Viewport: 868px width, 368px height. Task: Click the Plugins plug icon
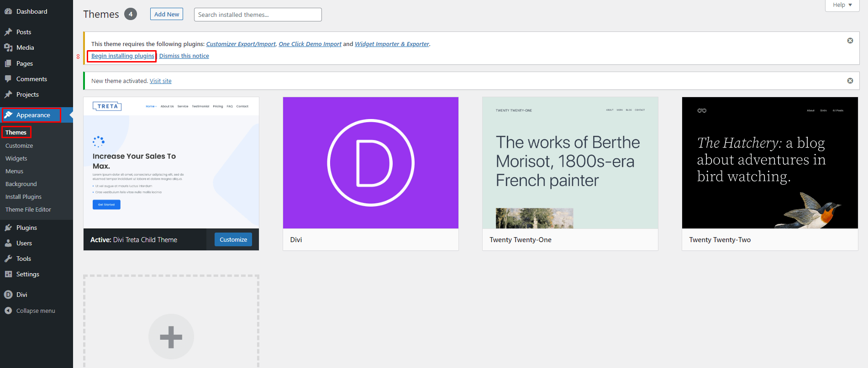tap(8, 228)
